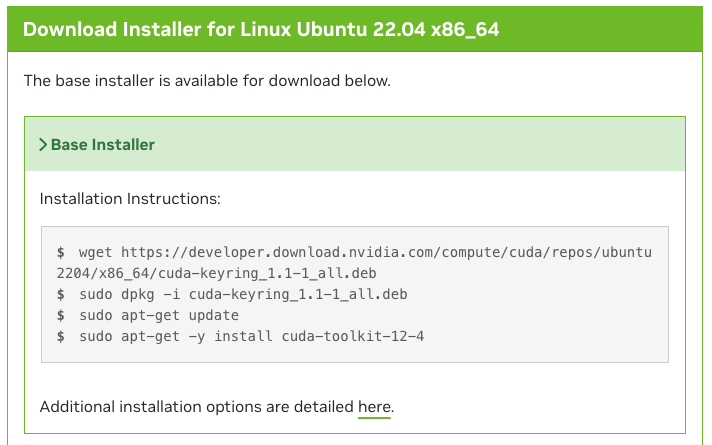Click the sudo dpkg -i command line

(243, 294)
